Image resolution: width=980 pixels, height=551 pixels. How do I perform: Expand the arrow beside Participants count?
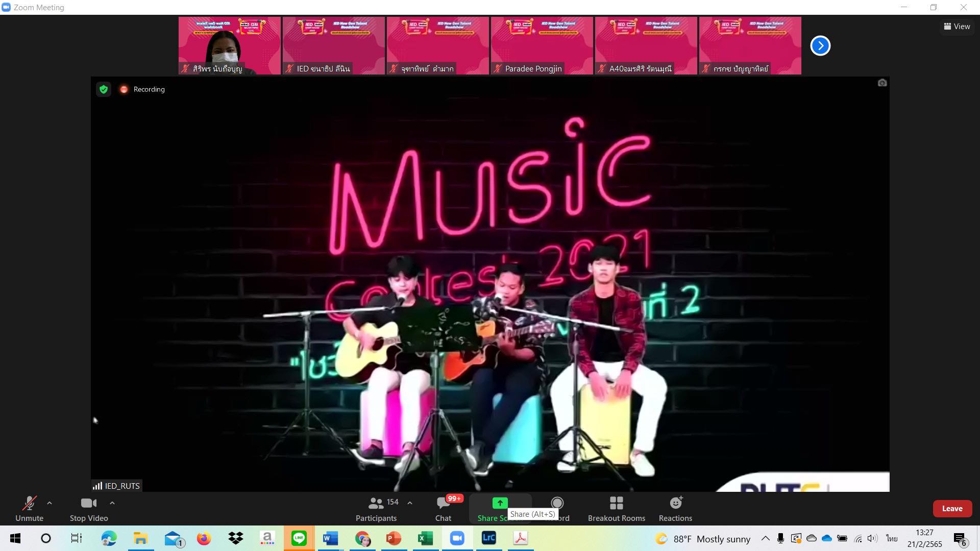410,503
